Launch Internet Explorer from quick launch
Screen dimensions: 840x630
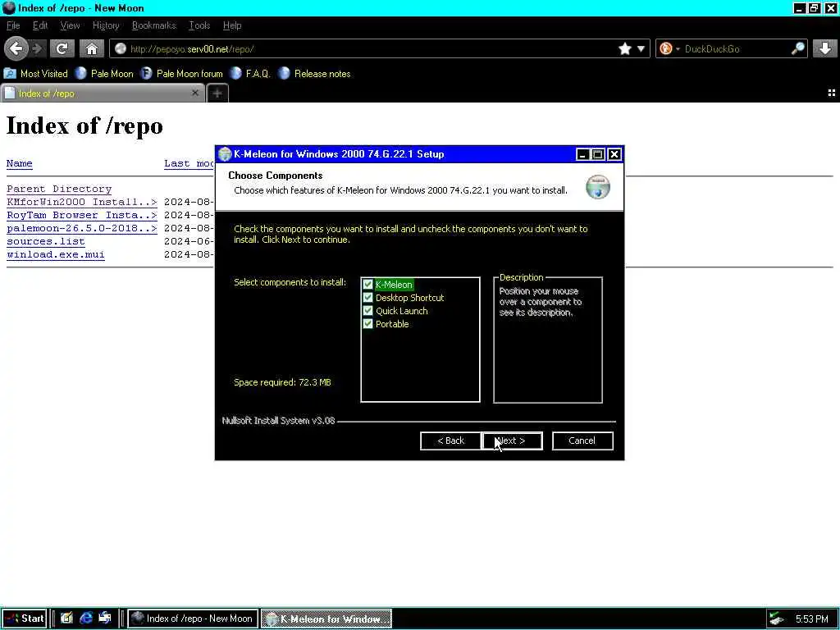pos(85,619)
